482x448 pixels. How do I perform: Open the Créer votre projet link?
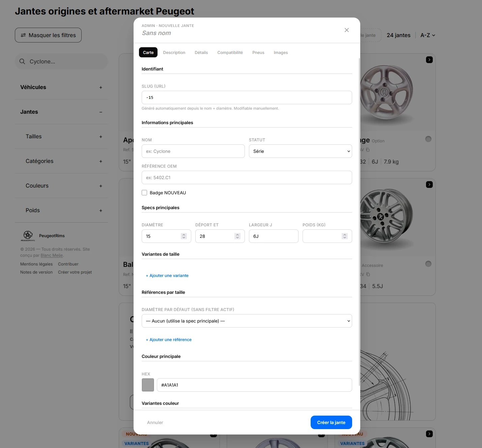[x=75, y=272]
